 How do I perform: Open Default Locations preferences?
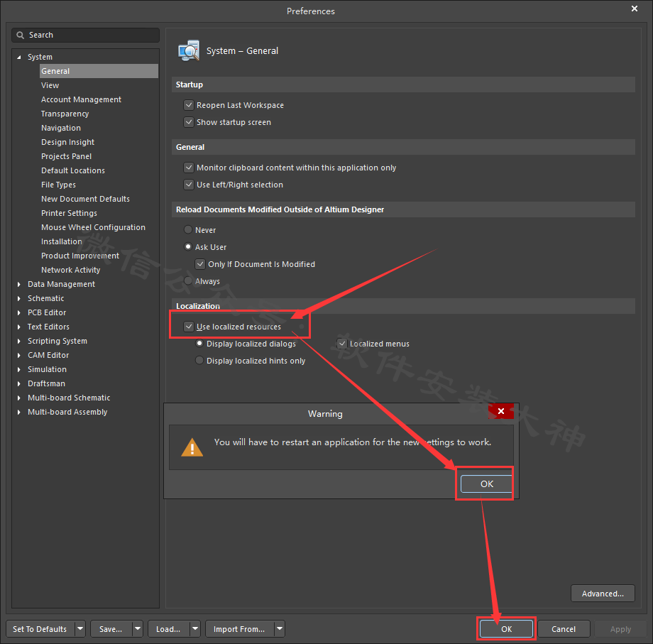click(73, 170)
